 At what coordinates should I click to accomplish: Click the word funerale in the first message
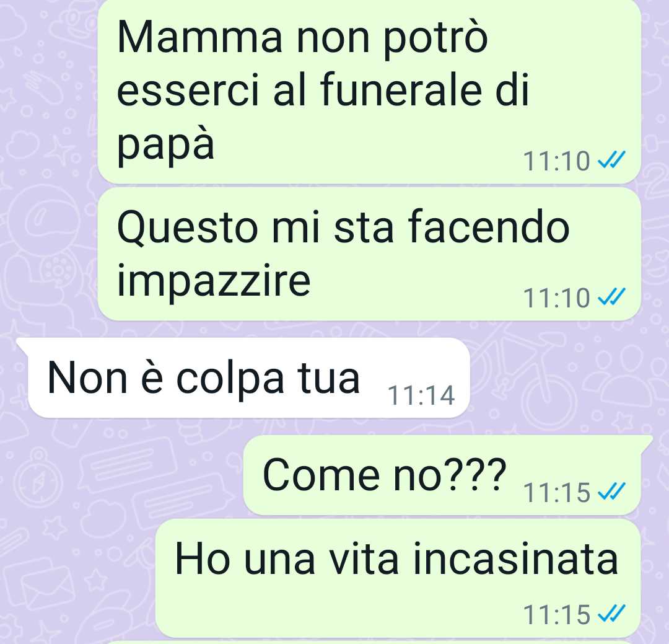tap(401, 90)
